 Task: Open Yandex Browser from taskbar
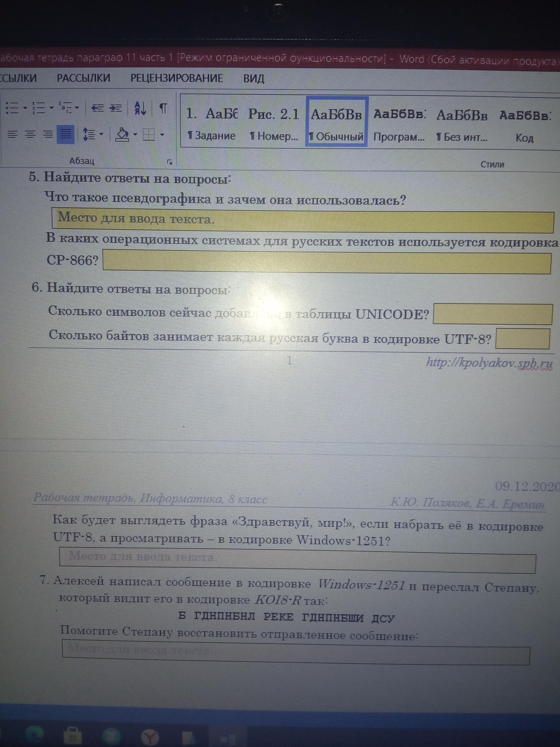pyautogui.click(x=150, y=737)
